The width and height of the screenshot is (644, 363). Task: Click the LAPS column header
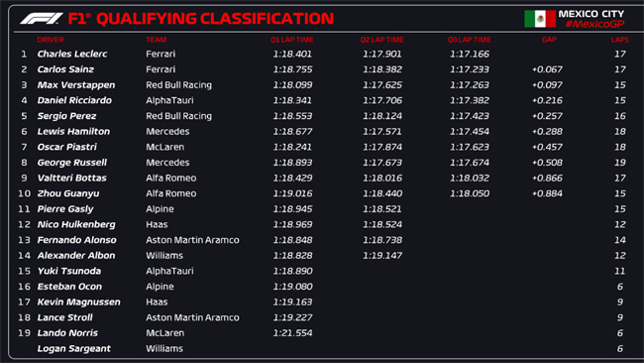[620, 40]
